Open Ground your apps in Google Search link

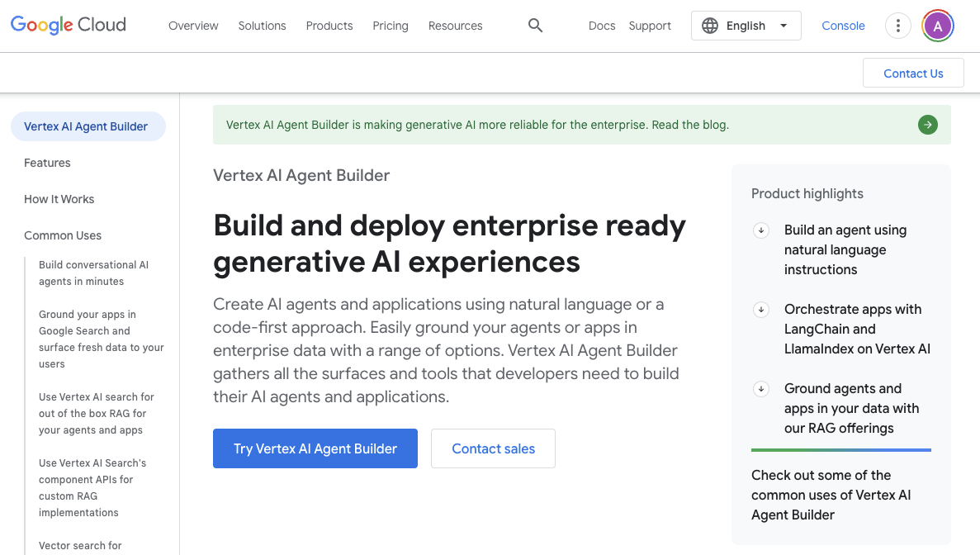[x=102, y=339]
